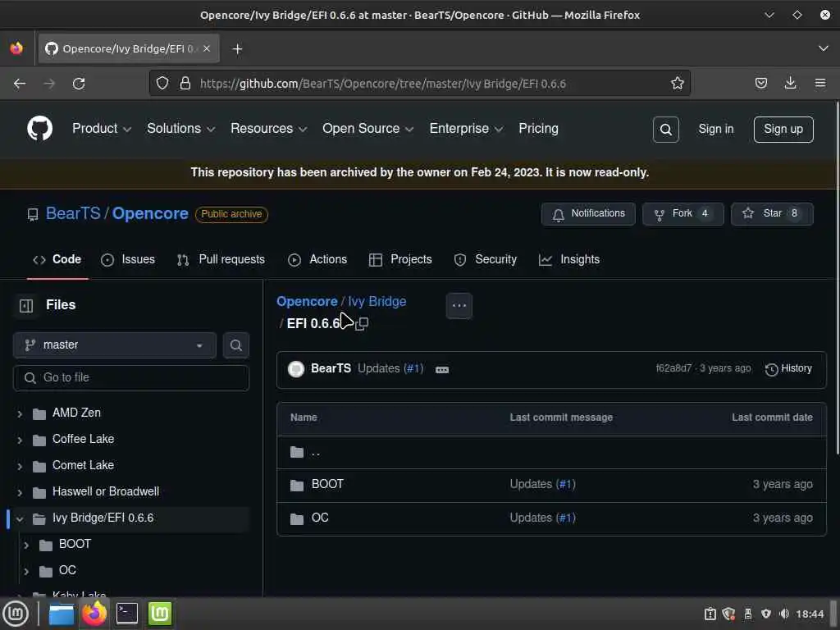Open the commit History link

(x=788, y=368)
